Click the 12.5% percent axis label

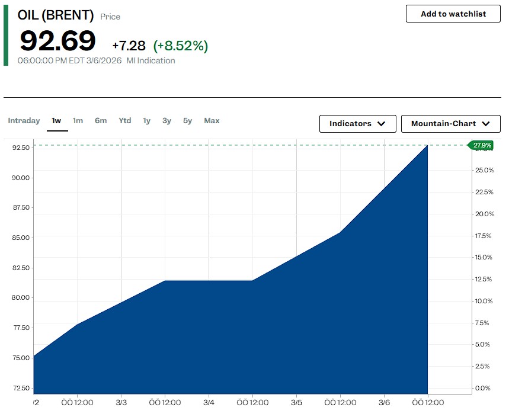[484, 279]
